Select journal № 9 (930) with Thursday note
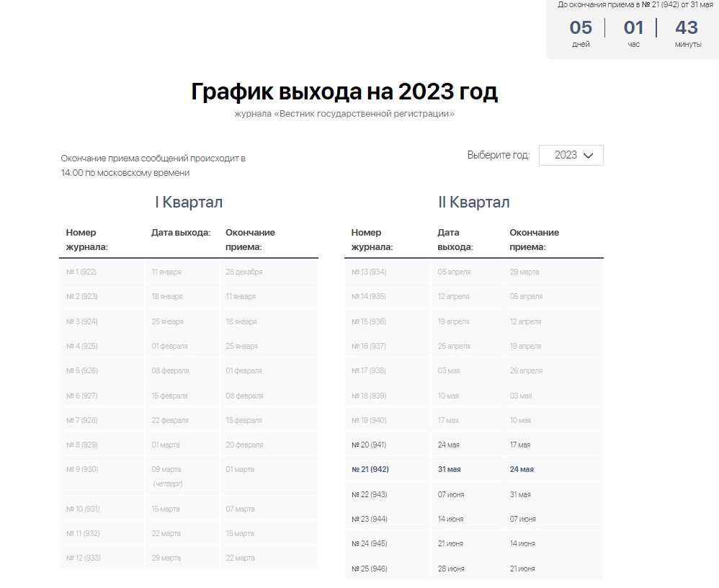The width and height of the screenshot is (719, 588). (81, 469)
